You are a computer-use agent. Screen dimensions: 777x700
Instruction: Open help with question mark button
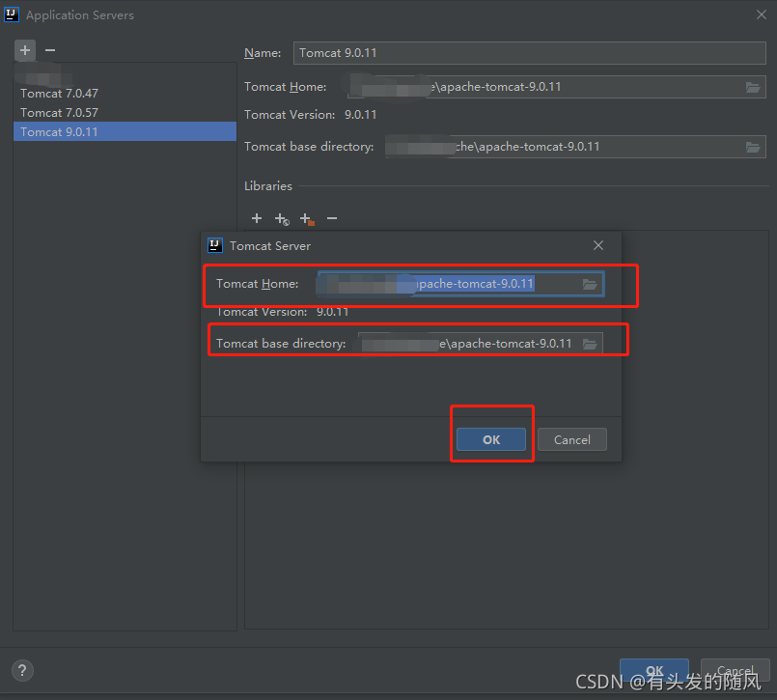[x=22, y=671]
